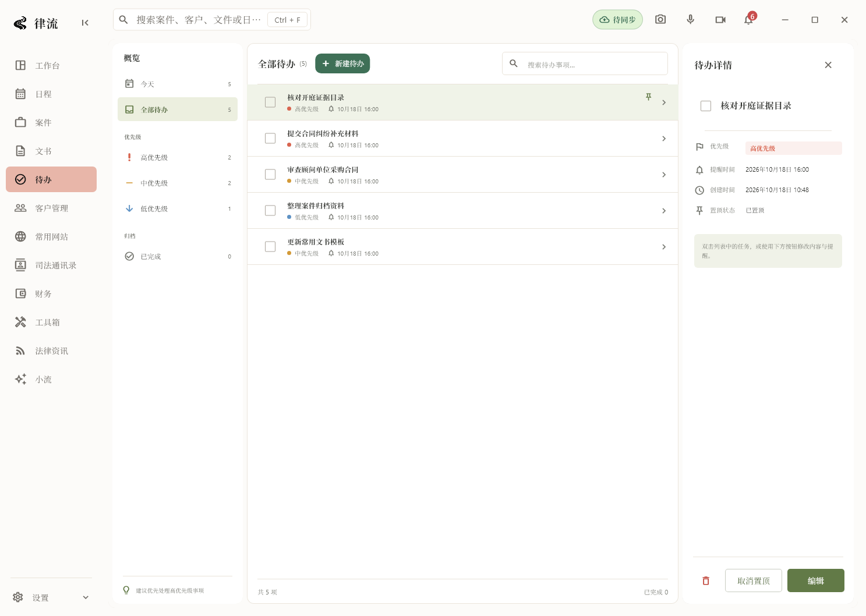Check the 核对开庭证据目录 list checkbox

[270, 102]
